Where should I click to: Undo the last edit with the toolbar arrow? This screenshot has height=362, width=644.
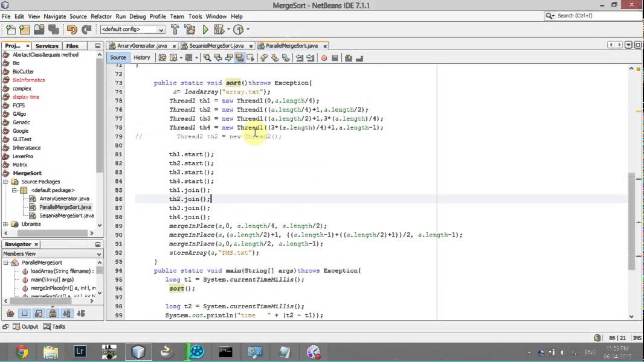(x=72, y=30)
